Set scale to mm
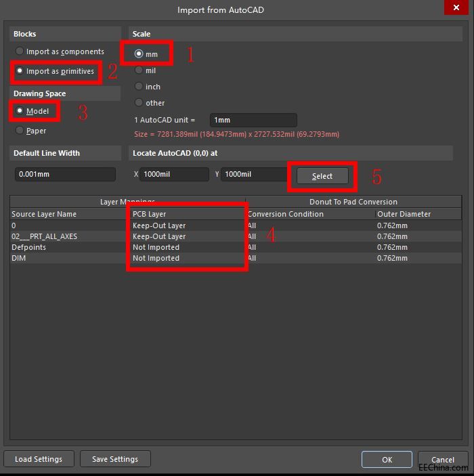 point(146,54)
